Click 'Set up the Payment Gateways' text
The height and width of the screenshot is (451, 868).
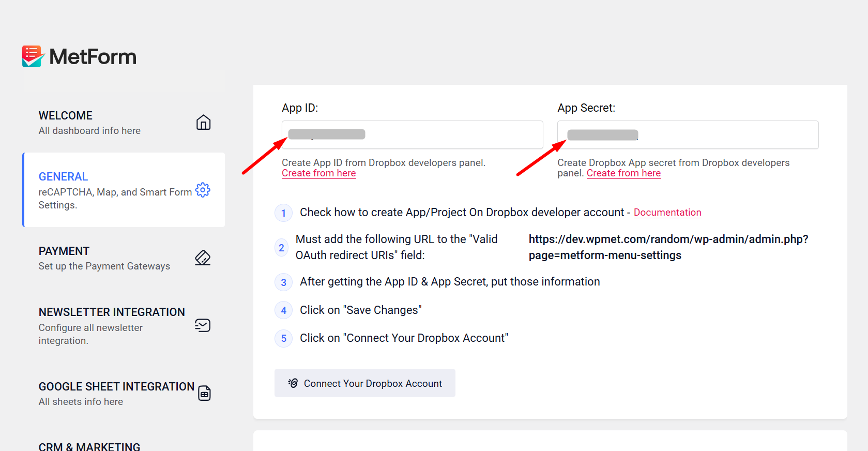coord(104,266)
